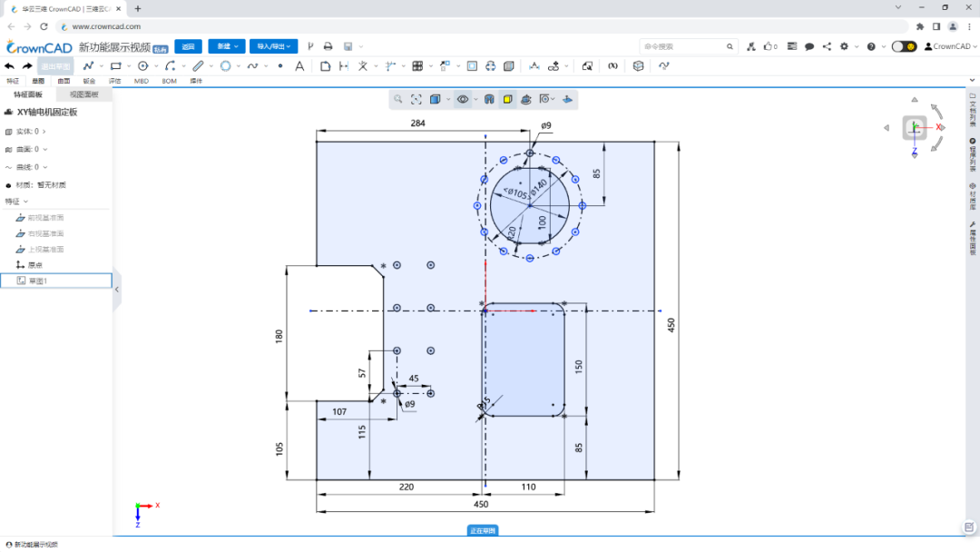
Task: Select the line sketch tool
Action: (x=88, y=65)
